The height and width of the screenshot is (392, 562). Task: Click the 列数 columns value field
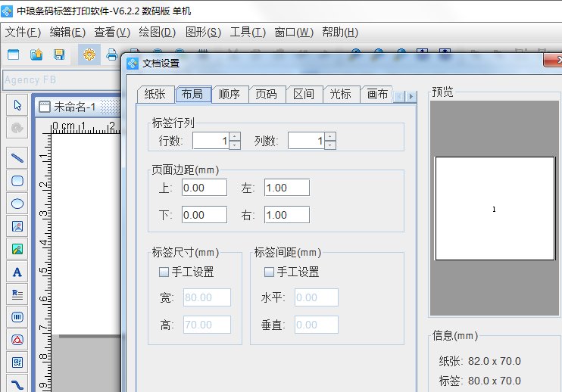(x=306, y=141)
